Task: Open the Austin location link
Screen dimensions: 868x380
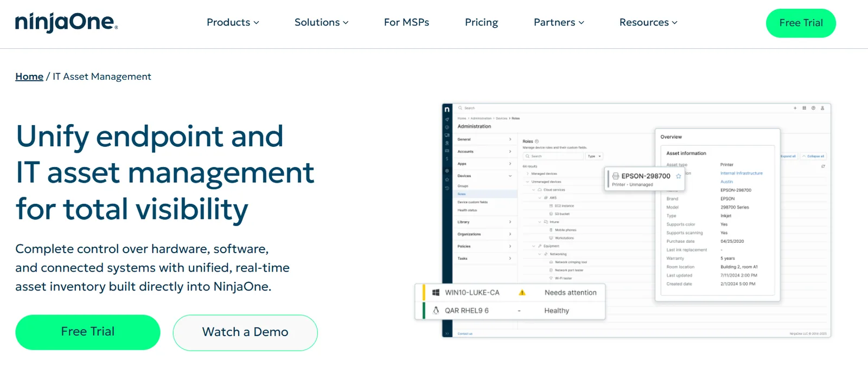Action: tap(726, 182)
